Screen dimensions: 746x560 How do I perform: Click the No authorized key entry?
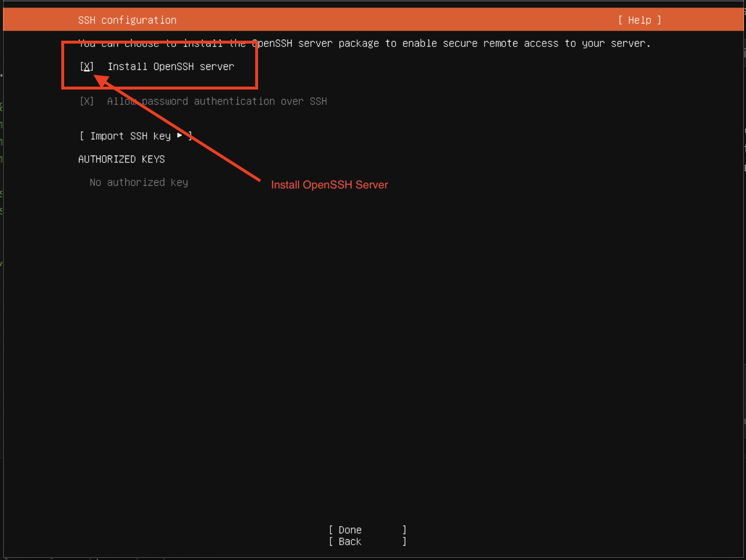point(138,182)
